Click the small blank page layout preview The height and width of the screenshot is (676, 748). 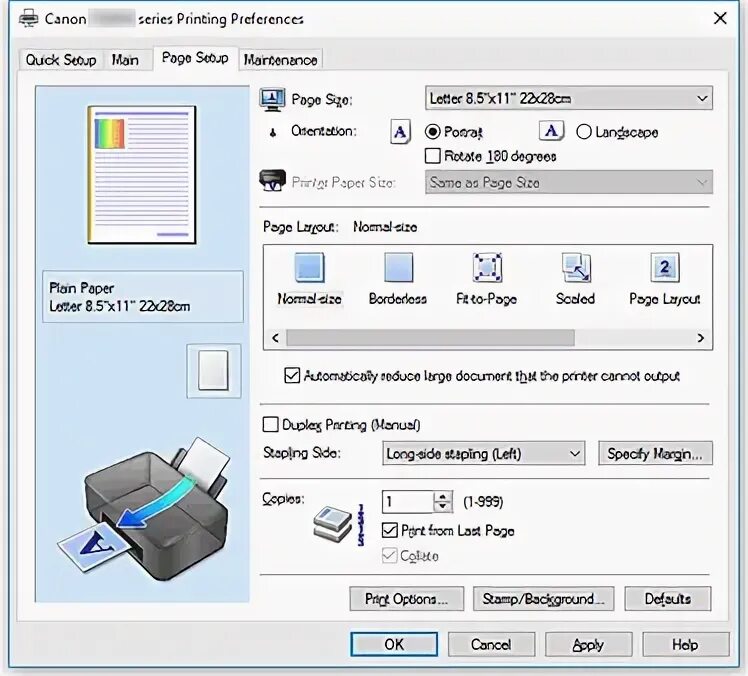pyautogui.click(x=213, y=371)
